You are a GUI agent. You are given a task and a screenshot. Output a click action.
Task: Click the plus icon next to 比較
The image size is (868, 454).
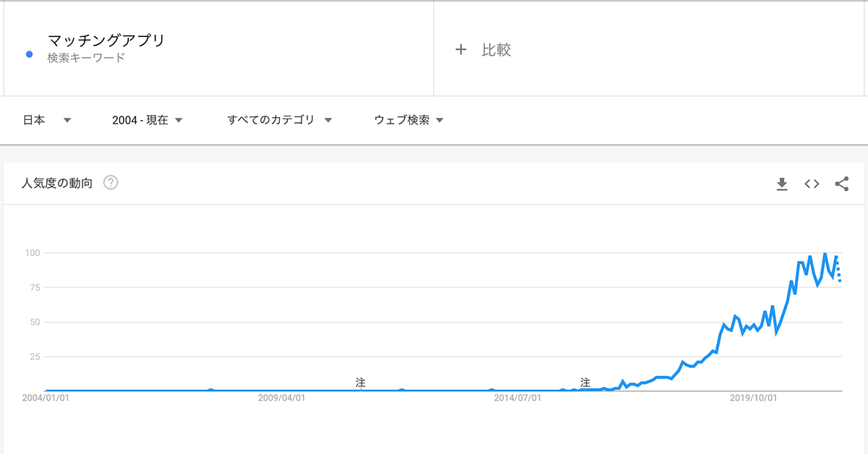[x=461, y=50]
